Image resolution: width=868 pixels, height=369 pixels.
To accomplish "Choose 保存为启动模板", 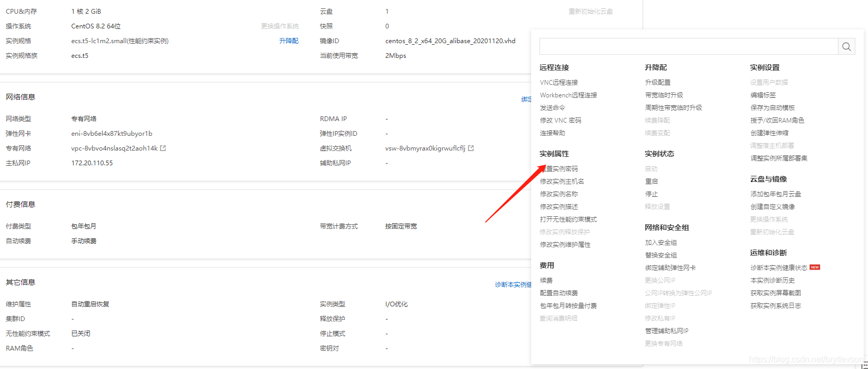I will [773, 108].
